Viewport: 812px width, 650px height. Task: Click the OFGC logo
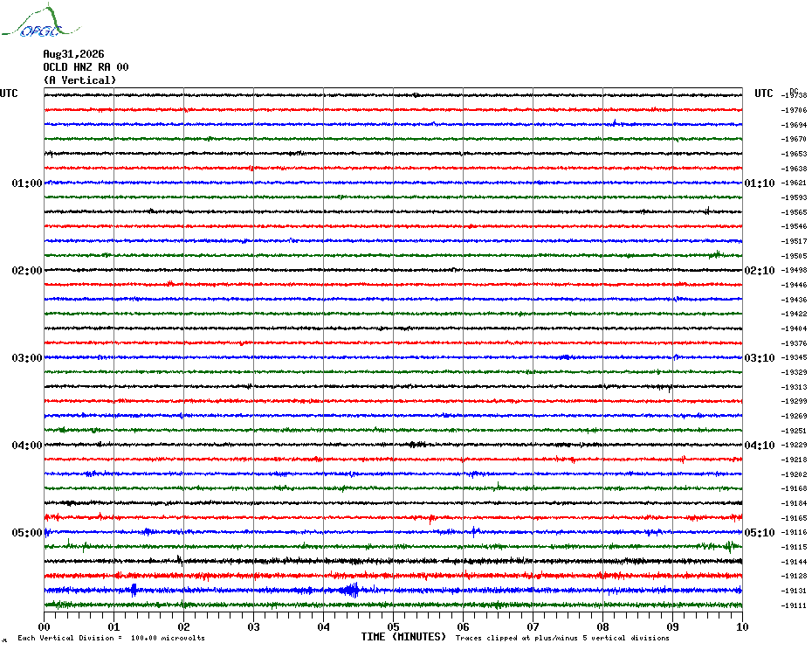tap(41, 21)
